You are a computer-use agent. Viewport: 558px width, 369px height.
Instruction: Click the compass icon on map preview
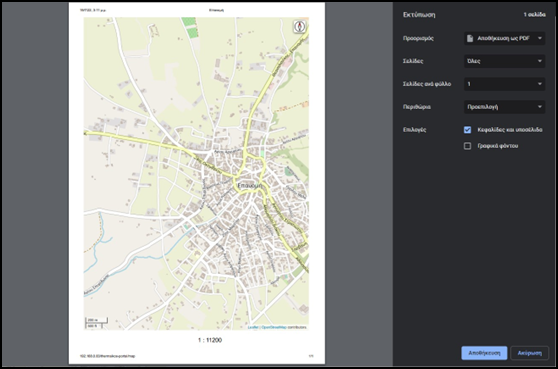point(300,27)
